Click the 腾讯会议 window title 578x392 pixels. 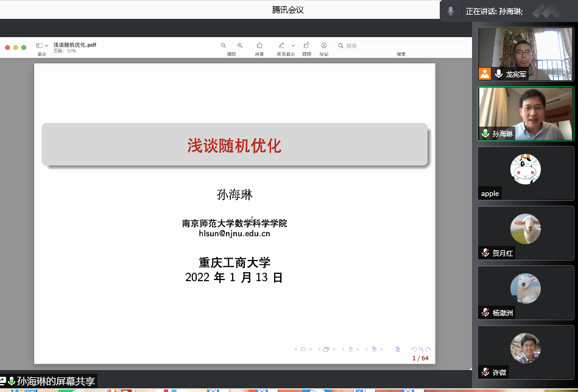pyautogui.click(x=287, y=10)
